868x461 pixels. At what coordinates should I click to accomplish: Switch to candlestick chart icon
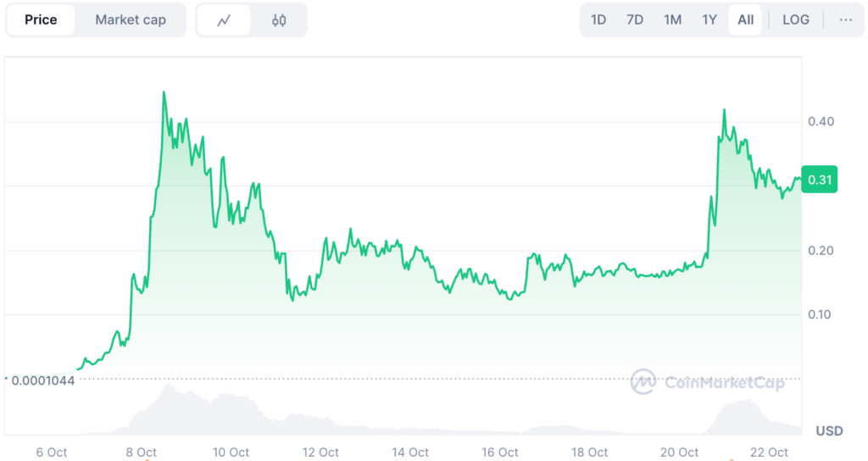(279, 20)
